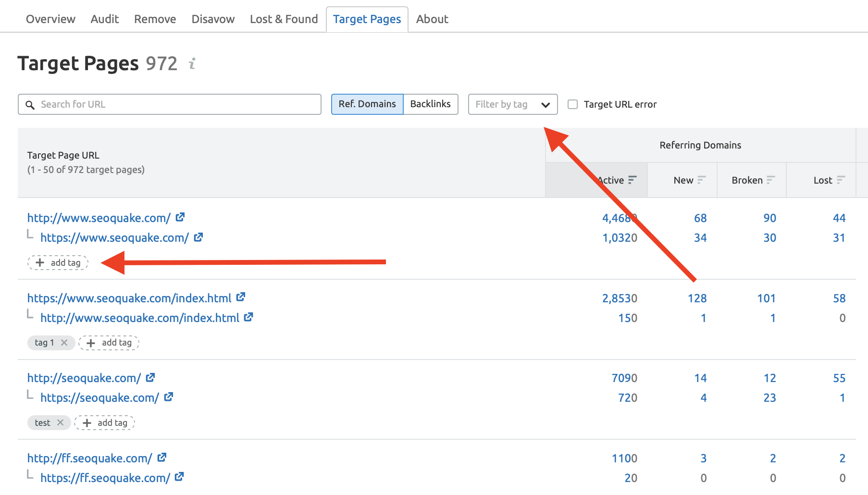The image size is (868, 495).
Task: Click lost domains value 55
Action: 839,378
